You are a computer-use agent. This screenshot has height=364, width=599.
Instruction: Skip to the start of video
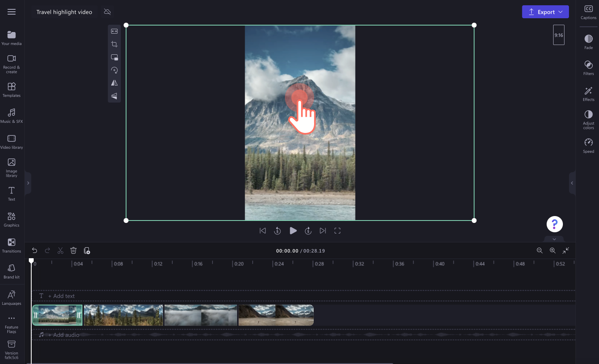263,231
